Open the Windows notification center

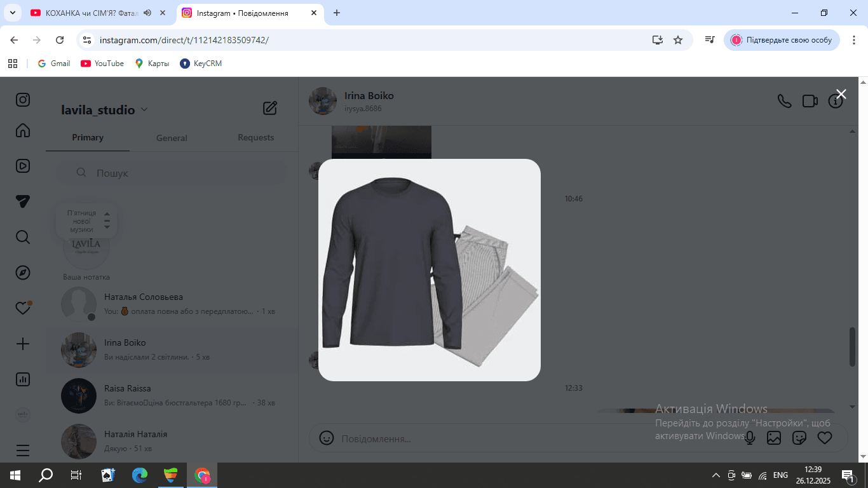[x=847, y=475]
